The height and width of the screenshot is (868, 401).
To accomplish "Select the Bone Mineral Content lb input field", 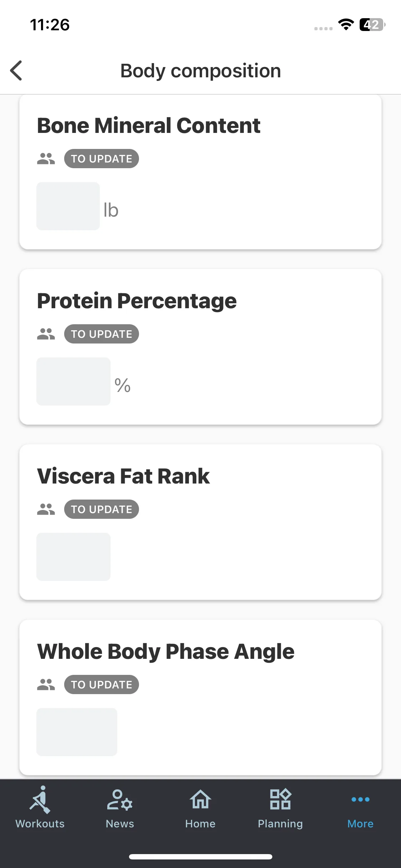I will 68,206.
